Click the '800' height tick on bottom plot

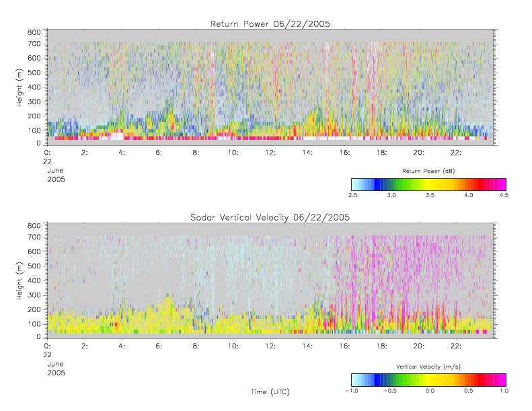tap(34, 226)
